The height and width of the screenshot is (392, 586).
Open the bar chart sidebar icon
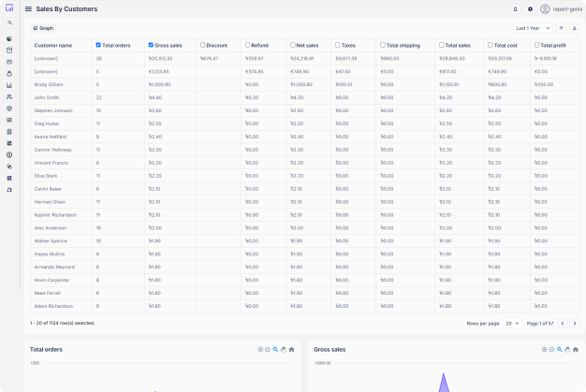click(9, 85)
